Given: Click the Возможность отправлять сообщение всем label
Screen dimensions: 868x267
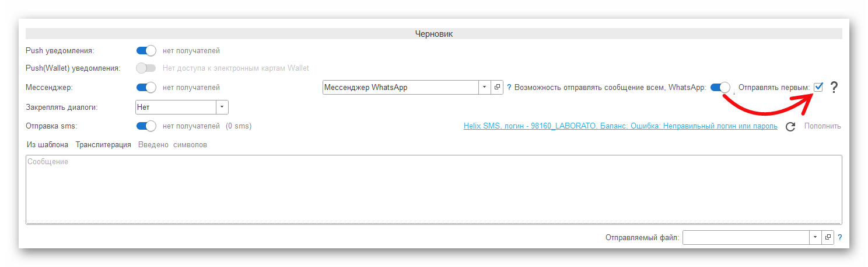Looking at the screenshot, I should 610,88.
